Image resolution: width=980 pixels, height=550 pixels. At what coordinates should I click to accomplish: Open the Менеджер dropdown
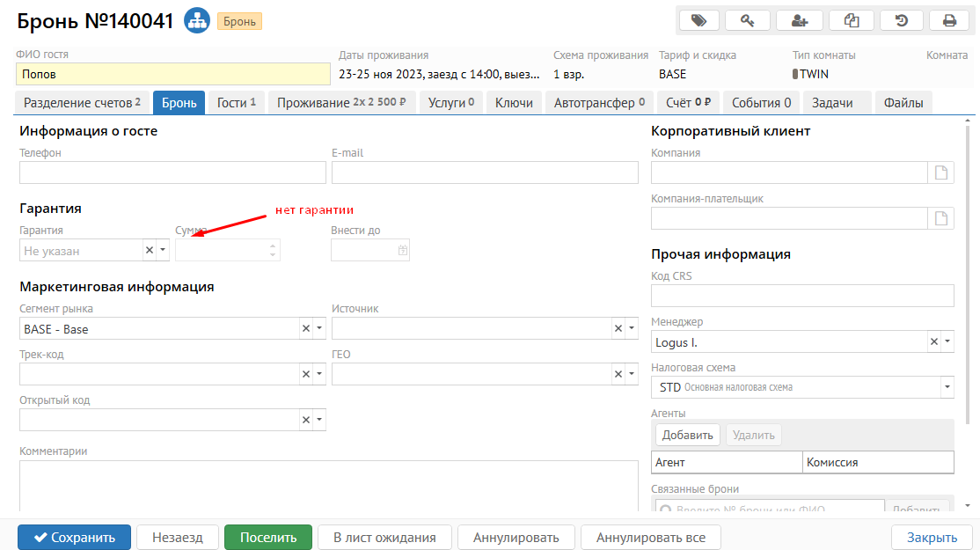coord(947,341)
